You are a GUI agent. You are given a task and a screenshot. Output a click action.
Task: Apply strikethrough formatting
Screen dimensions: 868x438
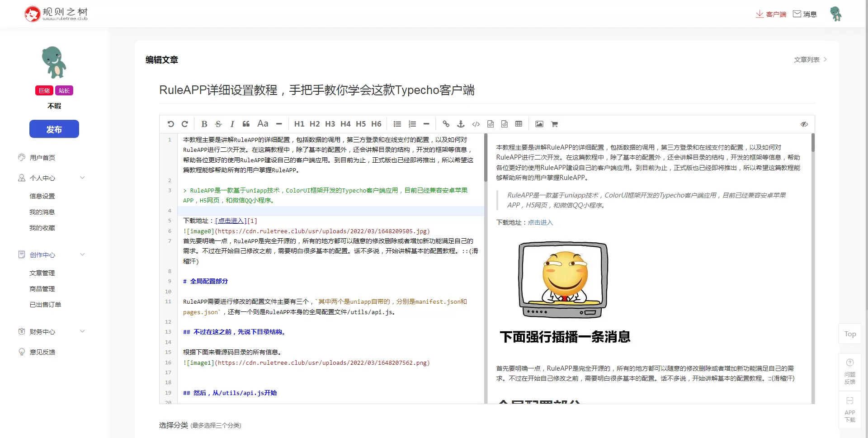click(218, 124)
